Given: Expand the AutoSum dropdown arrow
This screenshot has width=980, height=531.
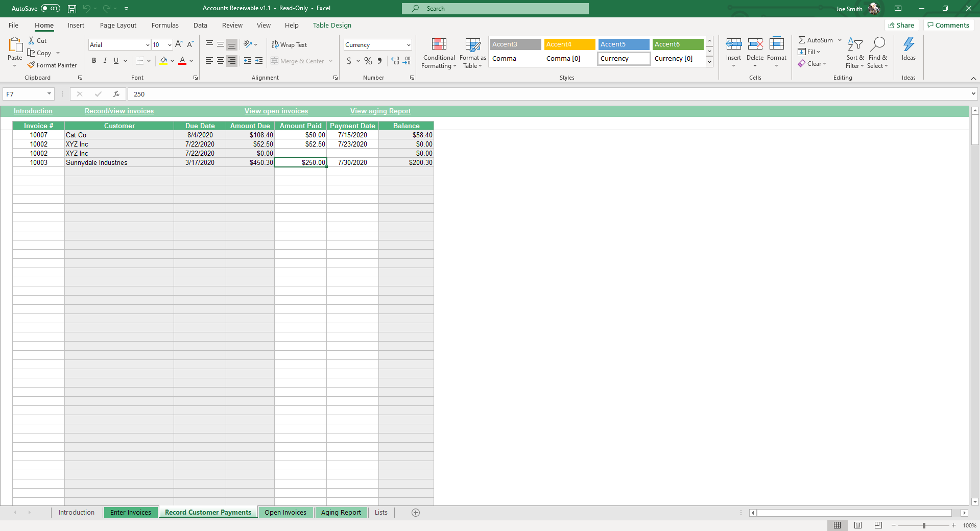Looking at the screenshot, I should click(x=840, y=40).
